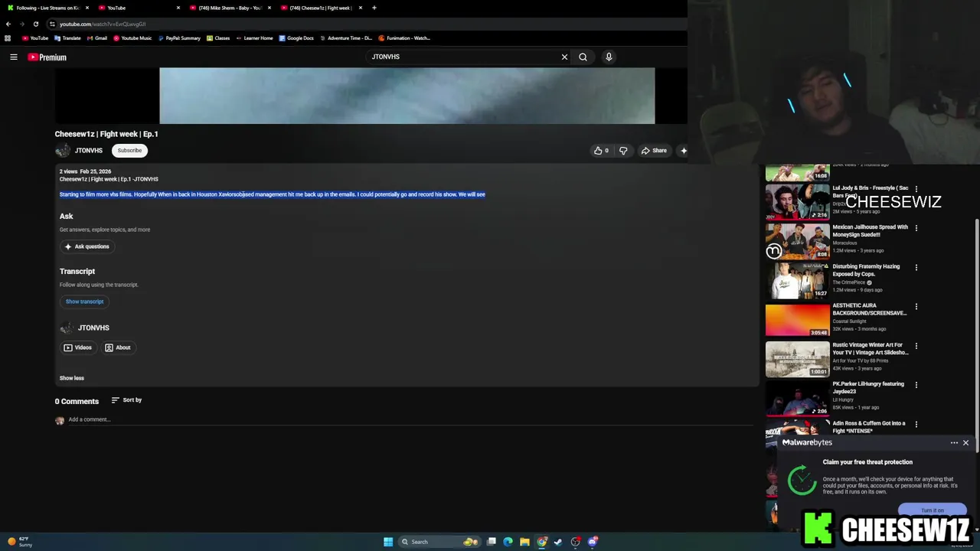Open options for Rustic Vintage Winter Art
Viewport: 980px width, 551px height.
coord(916,346)
